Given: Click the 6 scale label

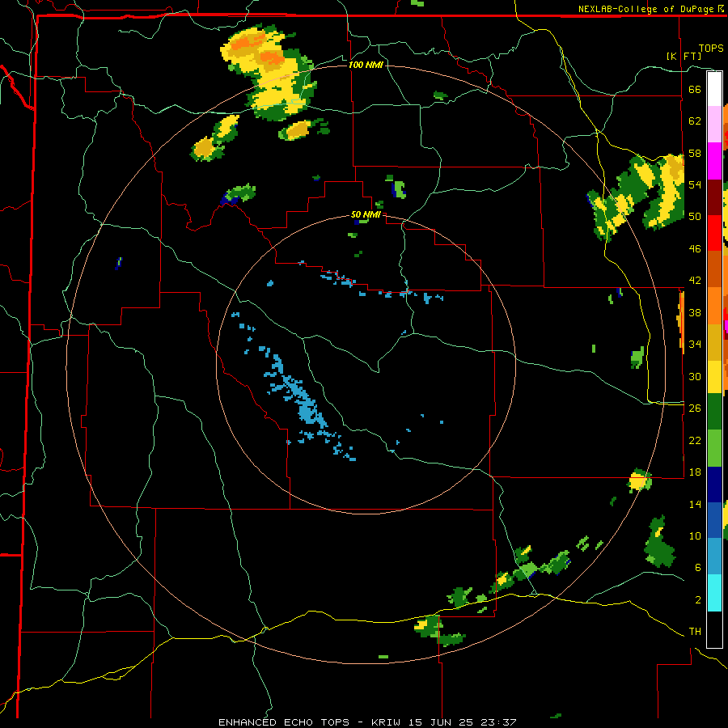Looking at the screenshot, I should pyautogui.click(x=697, y=567).
